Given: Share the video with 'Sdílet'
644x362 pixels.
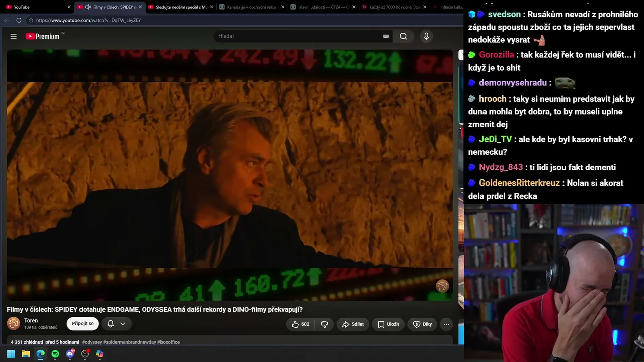Looking at the screenshot, I should 353,324.
